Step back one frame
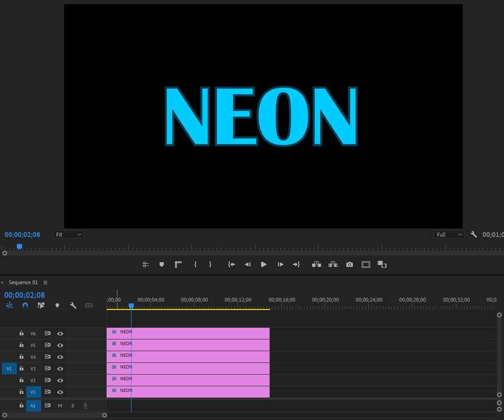The height and width of the screenshot is (420, 504). point(248,265)
